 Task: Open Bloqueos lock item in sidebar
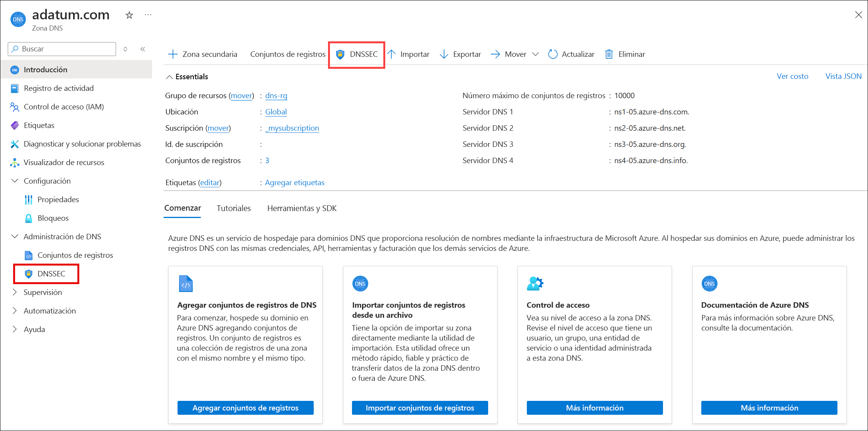pyautogui.click(x=53, y=218)
